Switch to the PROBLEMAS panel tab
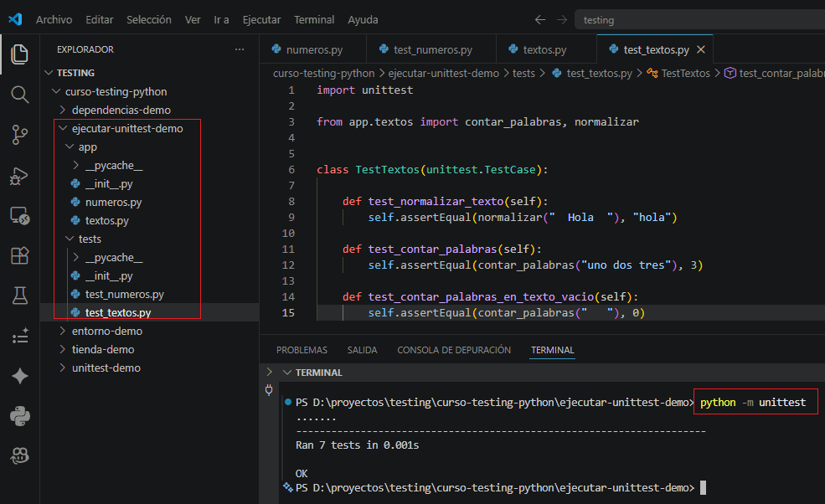The width and height of the screenshot is (825, 504). coord(302,350)
